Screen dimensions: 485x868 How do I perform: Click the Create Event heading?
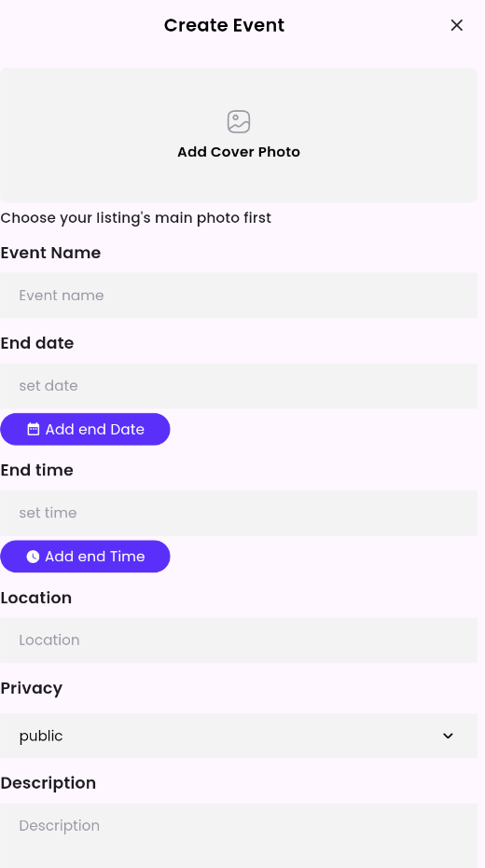[224, 25]
